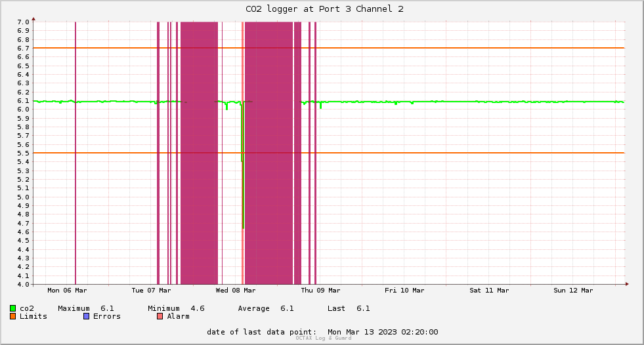
Task: Click the last data point date text
Action: click(322, 332)
